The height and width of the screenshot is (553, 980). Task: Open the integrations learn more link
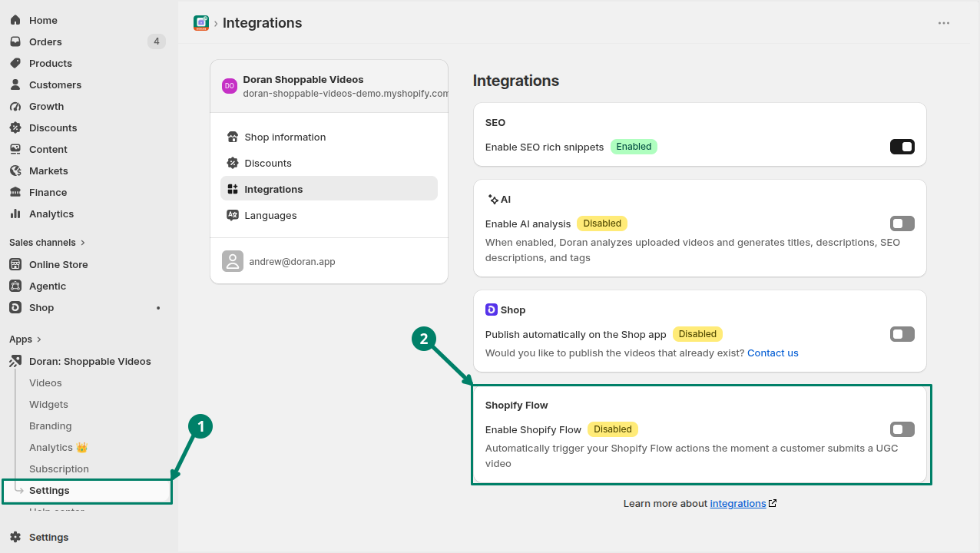point(738,504)
